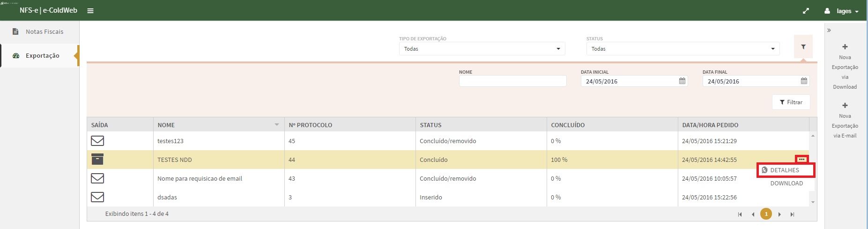Toggle the filter funnel panel button

click(x=803, y=47)
